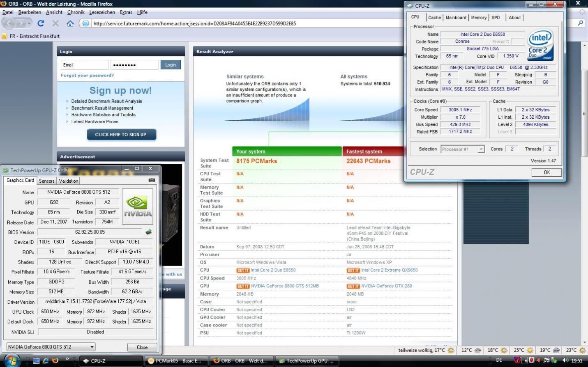
Task: Open the Extras menu in Firefox
Action: tap(126, 12)
